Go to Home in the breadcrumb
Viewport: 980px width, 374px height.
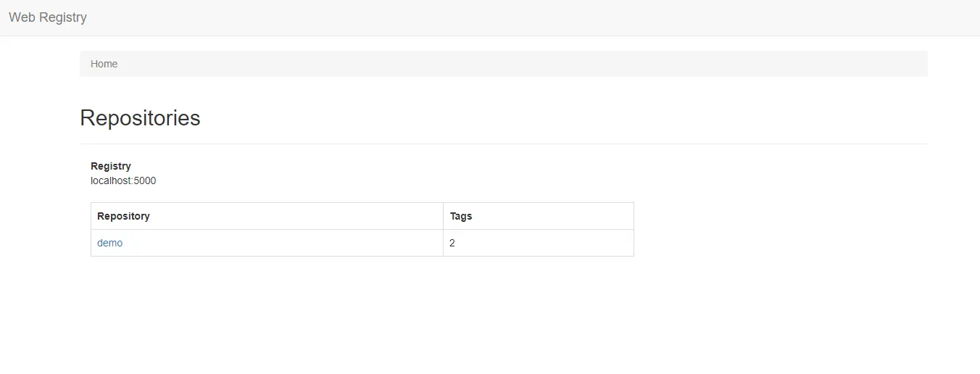point(104,64)
